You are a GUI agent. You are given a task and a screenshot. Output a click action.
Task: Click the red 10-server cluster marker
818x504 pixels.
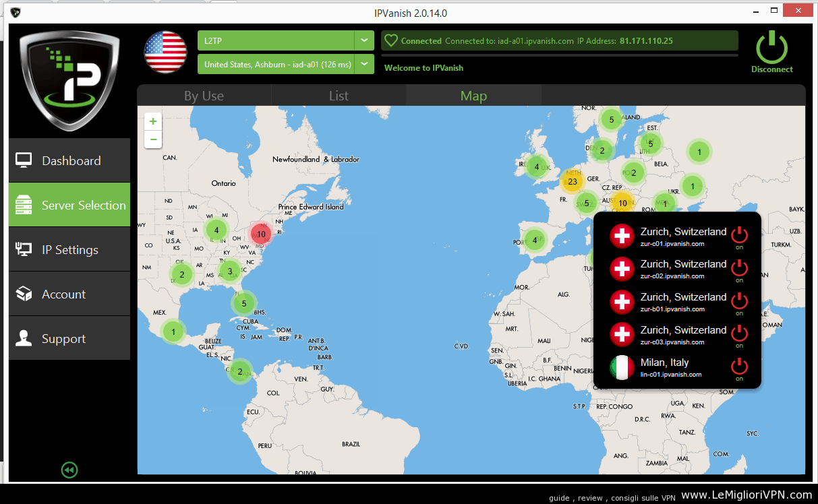(x=260, y=234)
